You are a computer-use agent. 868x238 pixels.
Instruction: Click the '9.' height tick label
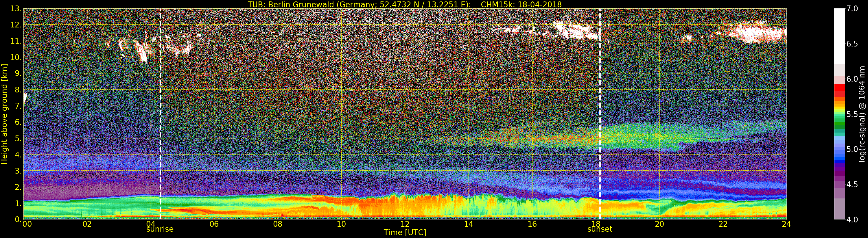[18, 73]
